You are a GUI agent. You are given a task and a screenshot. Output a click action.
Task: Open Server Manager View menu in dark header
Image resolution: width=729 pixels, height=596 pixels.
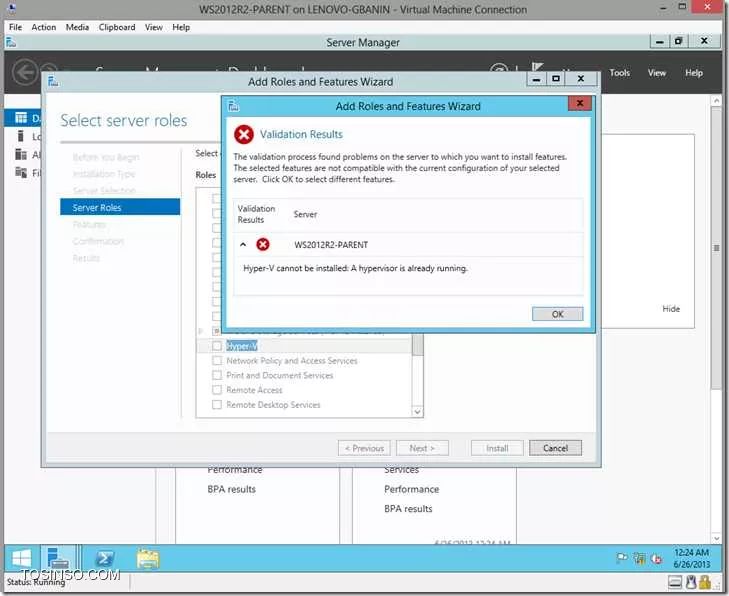656,73
